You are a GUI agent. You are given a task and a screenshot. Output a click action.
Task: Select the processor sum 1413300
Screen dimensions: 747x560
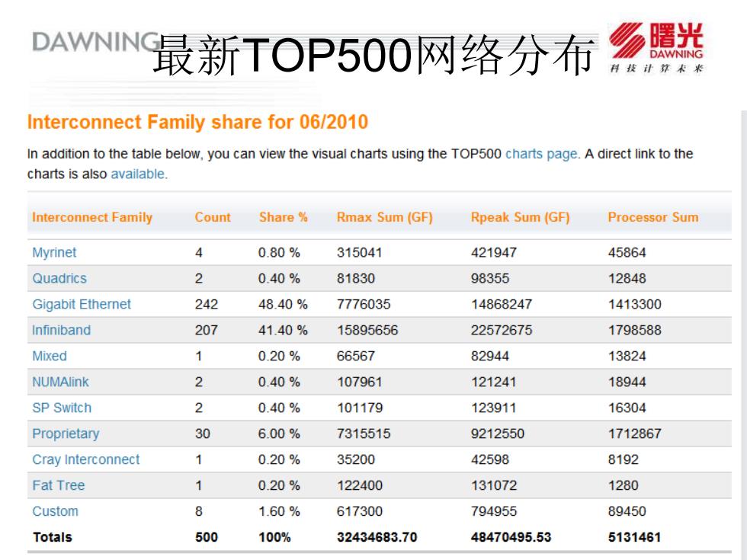pos(634,304)
